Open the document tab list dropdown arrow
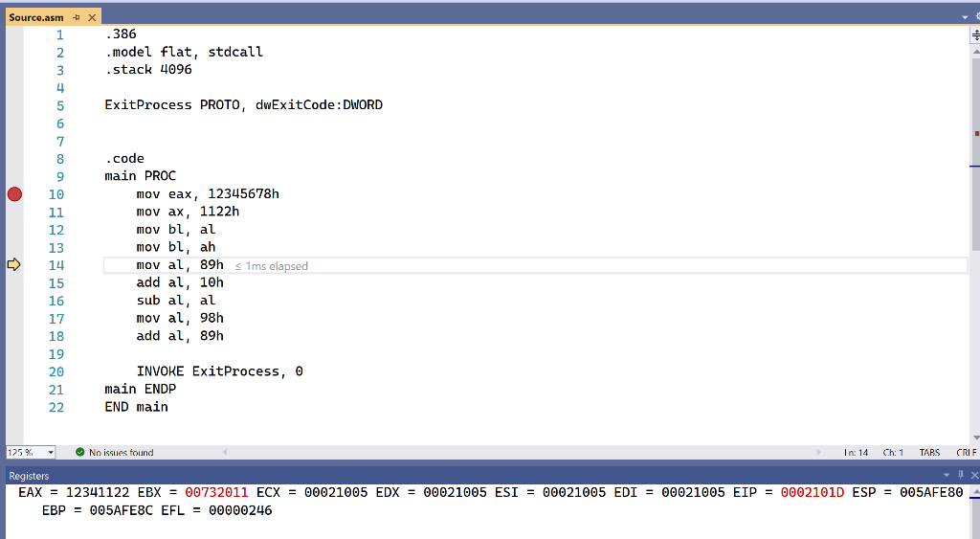The width and height of the screenshot is (980, 539). point(965,17)
